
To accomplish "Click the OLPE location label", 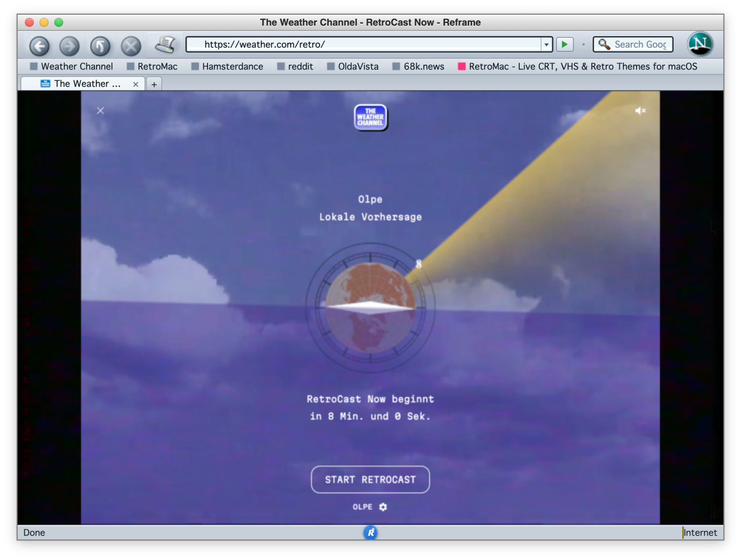I will [362, 507].
